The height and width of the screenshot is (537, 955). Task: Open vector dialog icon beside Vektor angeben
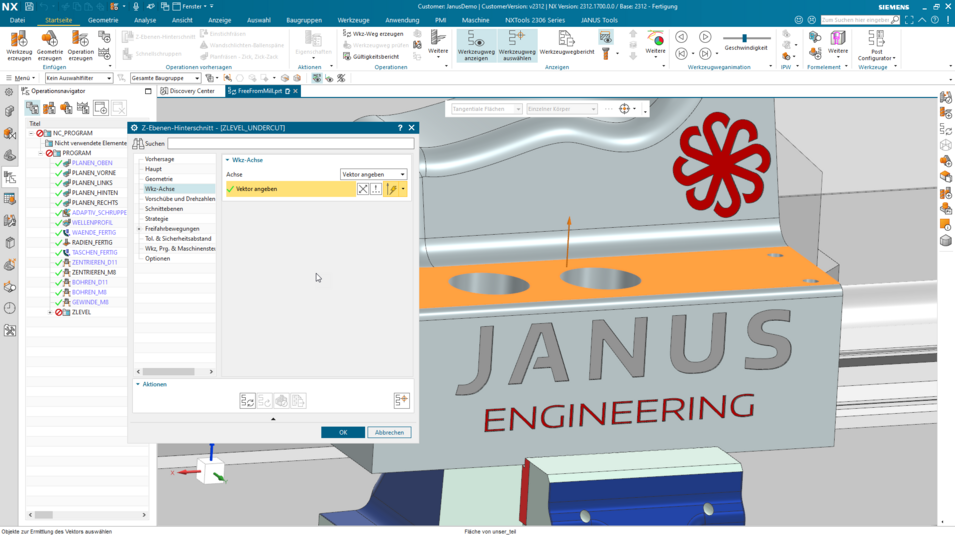coord(376,189)
